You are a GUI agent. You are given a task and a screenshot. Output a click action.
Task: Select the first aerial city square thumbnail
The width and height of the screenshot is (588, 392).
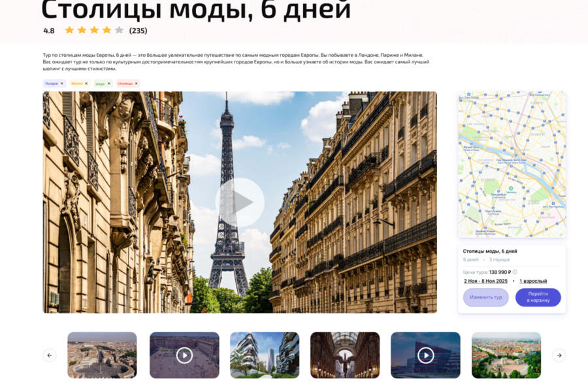point(102,355)
